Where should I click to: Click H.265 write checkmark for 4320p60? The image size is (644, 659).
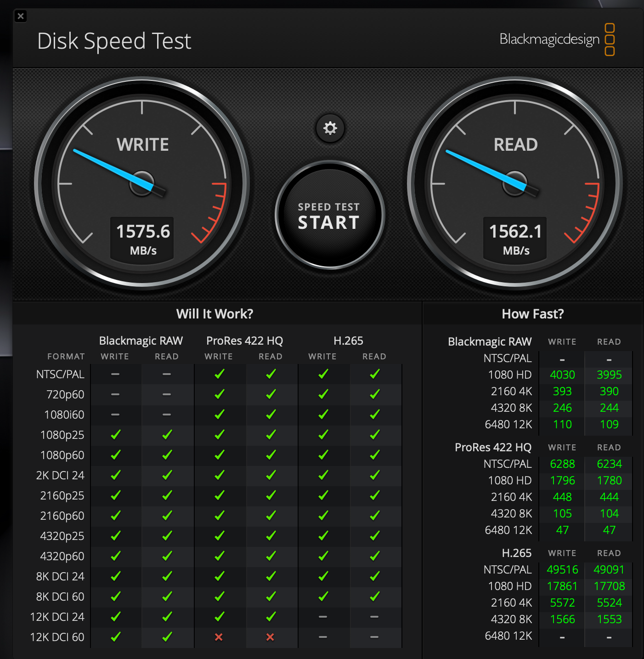(323, 556)
